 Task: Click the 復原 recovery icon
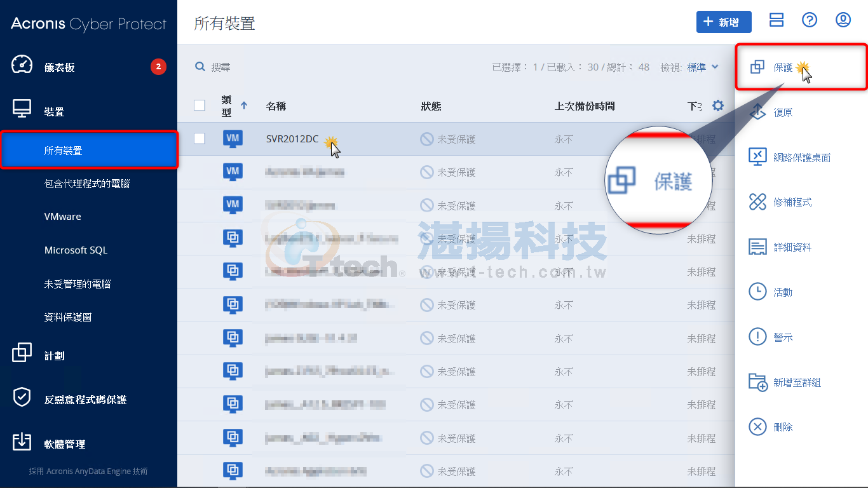click(757, 112)
